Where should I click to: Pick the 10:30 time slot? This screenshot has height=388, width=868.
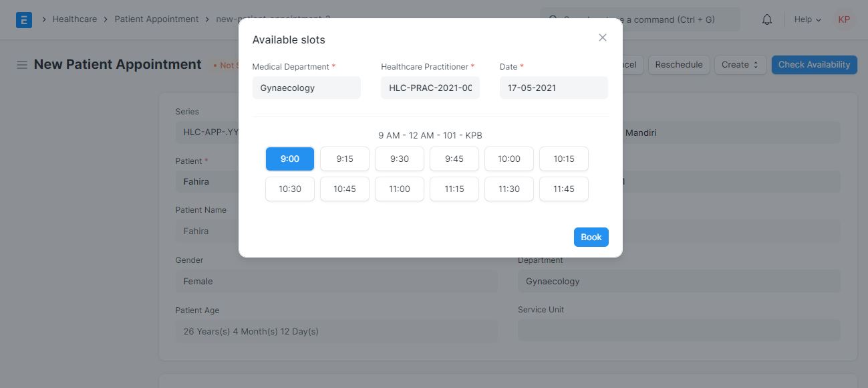[x=290, y=189]
